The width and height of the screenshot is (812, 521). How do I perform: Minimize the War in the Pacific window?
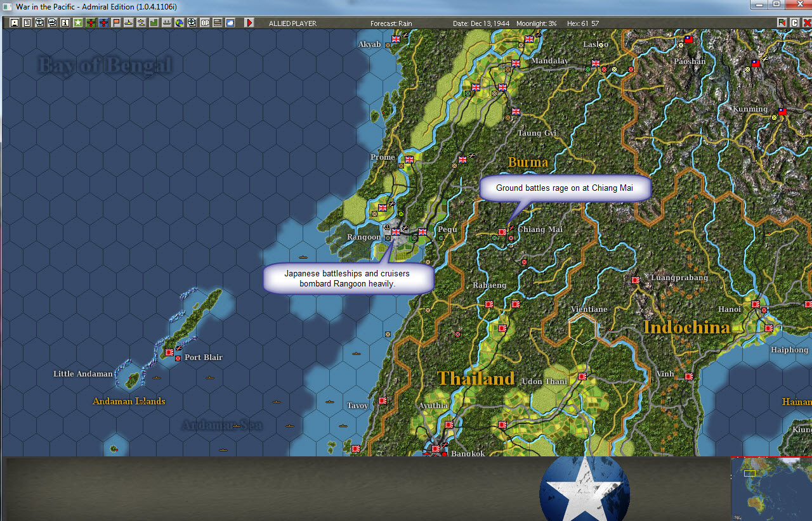[758, 4]
